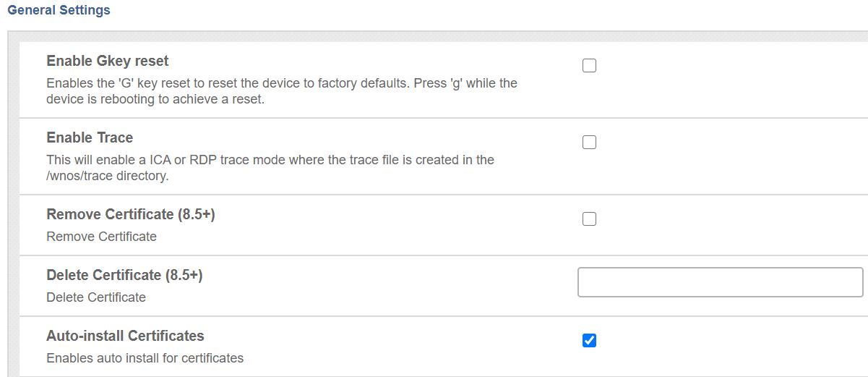868x377 pixels.
Task: Click the '/wnos/trace directory' path text
Action: pos(107,176)
